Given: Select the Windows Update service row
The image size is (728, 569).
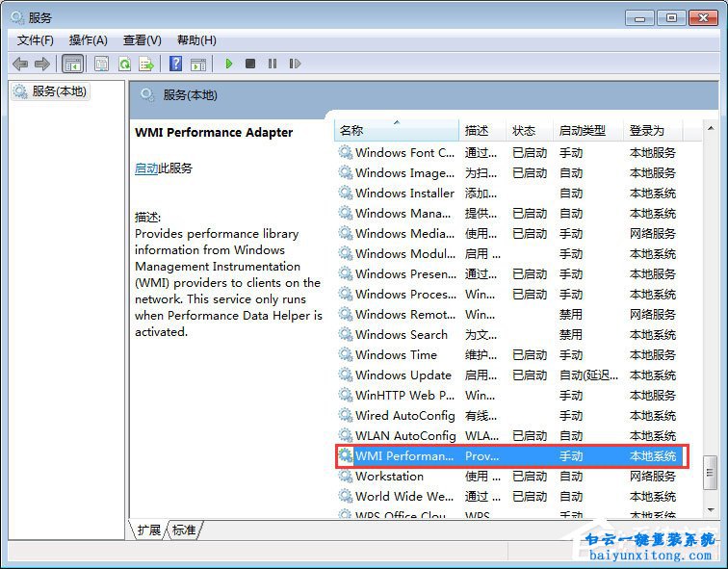Looking at the screenshot, I should pos(403,375).
